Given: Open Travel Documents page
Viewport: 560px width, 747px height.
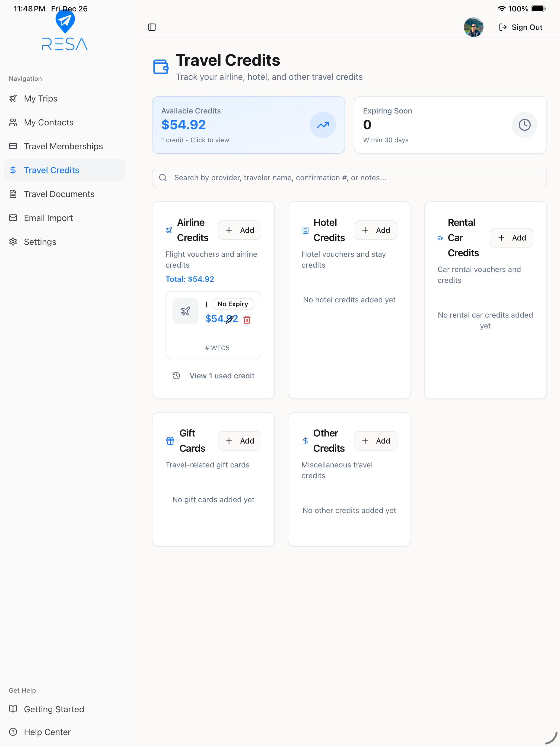Looking at the screenshot, I should pyautogui.click(x=65, y=194).
